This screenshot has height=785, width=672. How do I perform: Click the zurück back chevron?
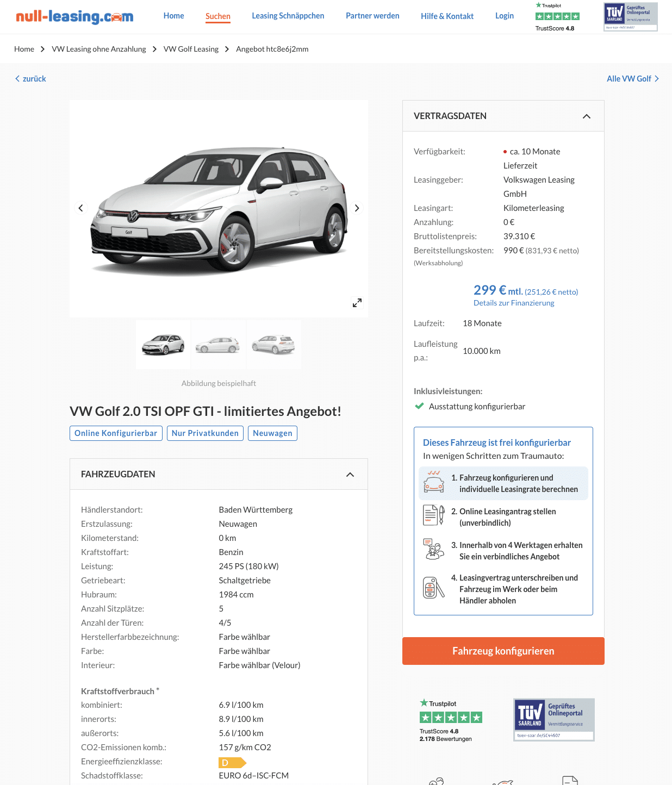tap(17, 79)
